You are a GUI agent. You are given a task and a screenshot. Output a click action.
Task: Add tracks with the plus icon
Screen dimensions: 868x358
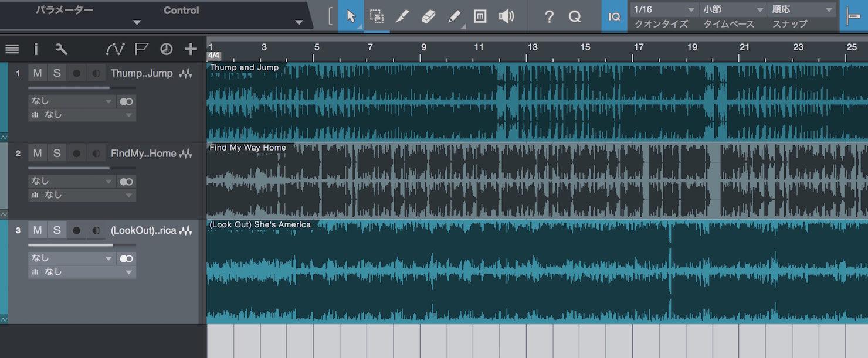point(191,49)
